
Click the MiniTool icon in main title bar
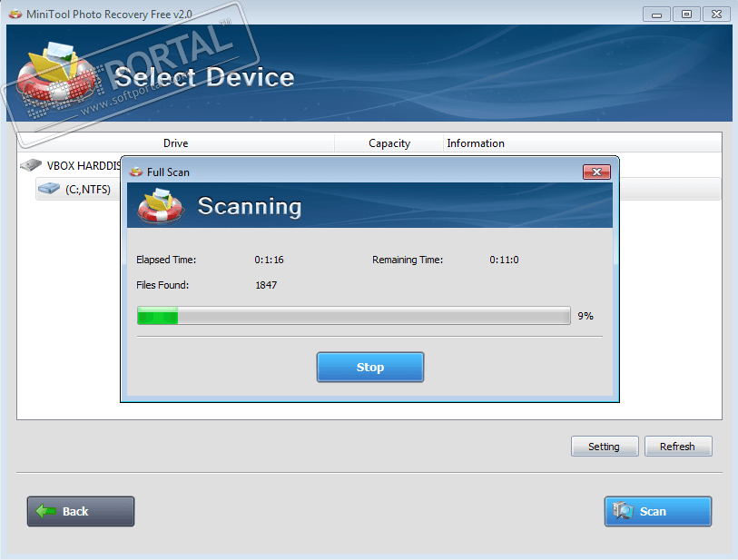[x=15, y=15]
